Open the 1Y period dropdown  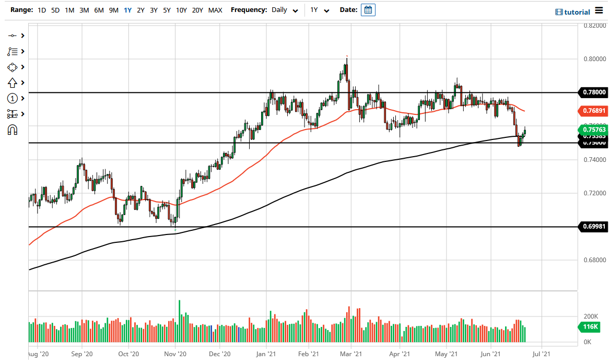tap(319, 10)
